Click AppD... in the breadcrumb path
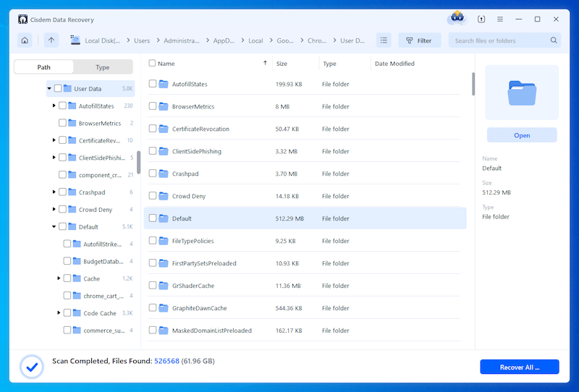This screenshot has width=579, height=392. point(224,41)
